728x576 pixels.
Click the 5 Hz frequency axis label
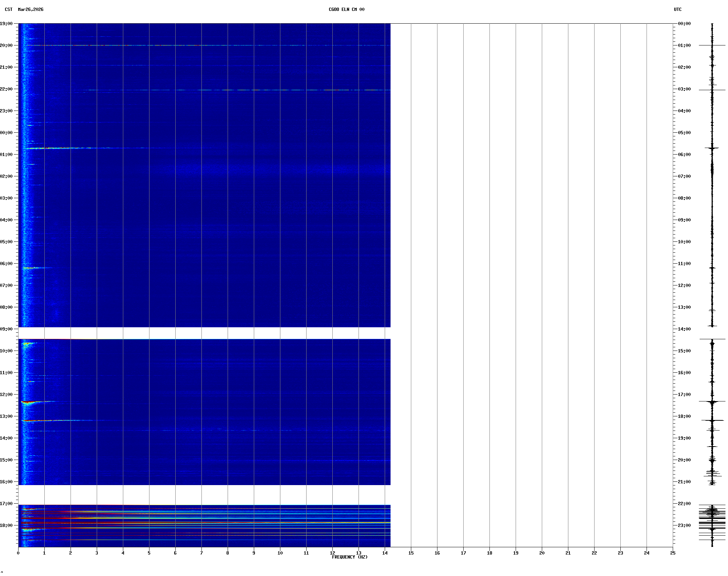click(x=149, y=553)
